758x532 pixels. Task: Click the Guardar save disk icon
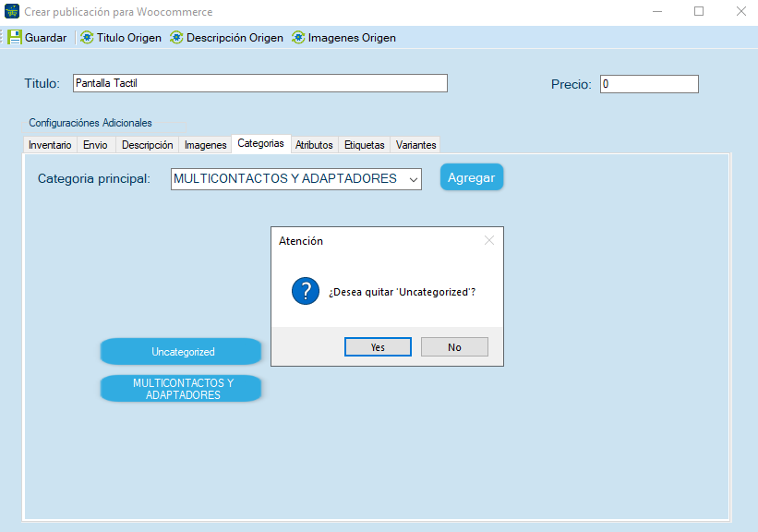point(15,37)
